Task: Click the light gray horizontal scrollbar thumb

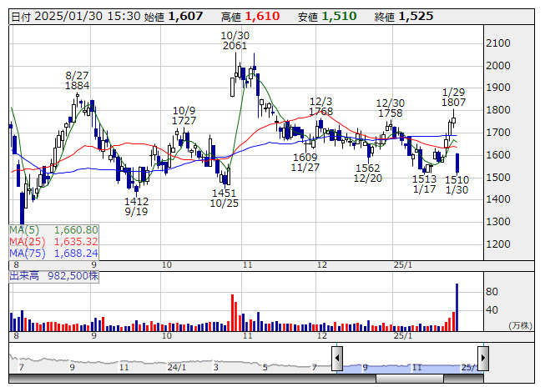Action: [x=410, y=379]
